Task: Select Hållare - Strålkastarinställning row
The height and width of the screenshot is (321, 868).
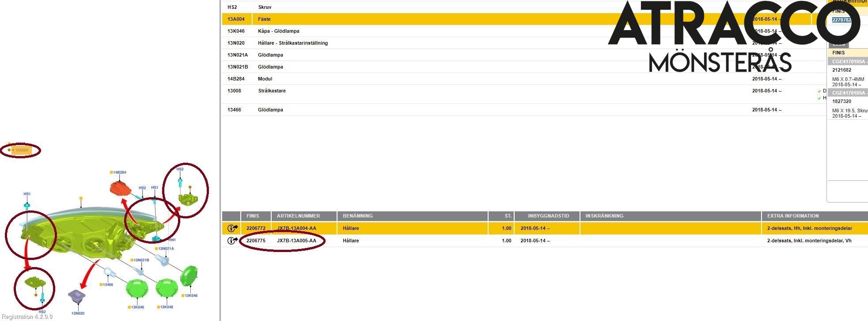Action: coord(523,43)
